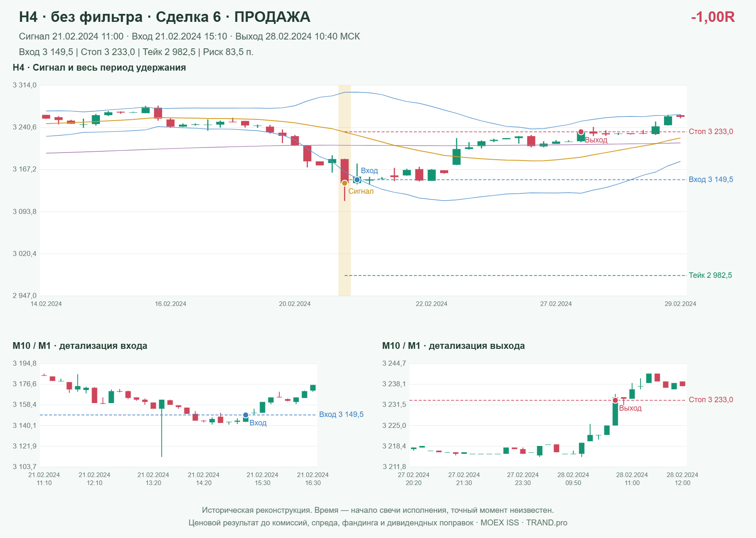The height and width of the screenshot is (538, 756).
Task: Click the 21.02.2024 11:10 time label
Action: point(44,479)
